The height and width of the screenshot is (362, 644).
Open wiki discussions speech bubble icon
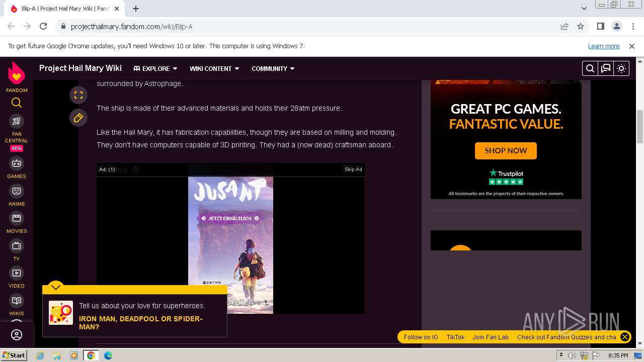tap(606, 68)
